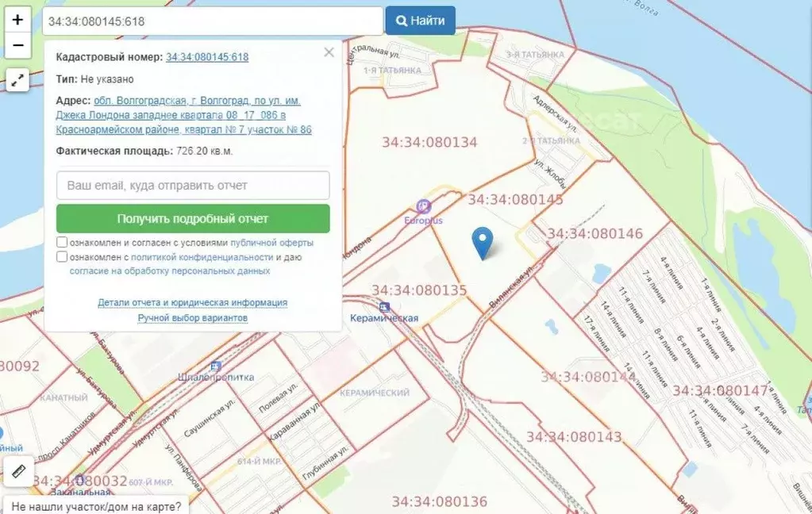Check the privacy policy consent box
This screenshot has width=812, height=514.
coord(62,257)
